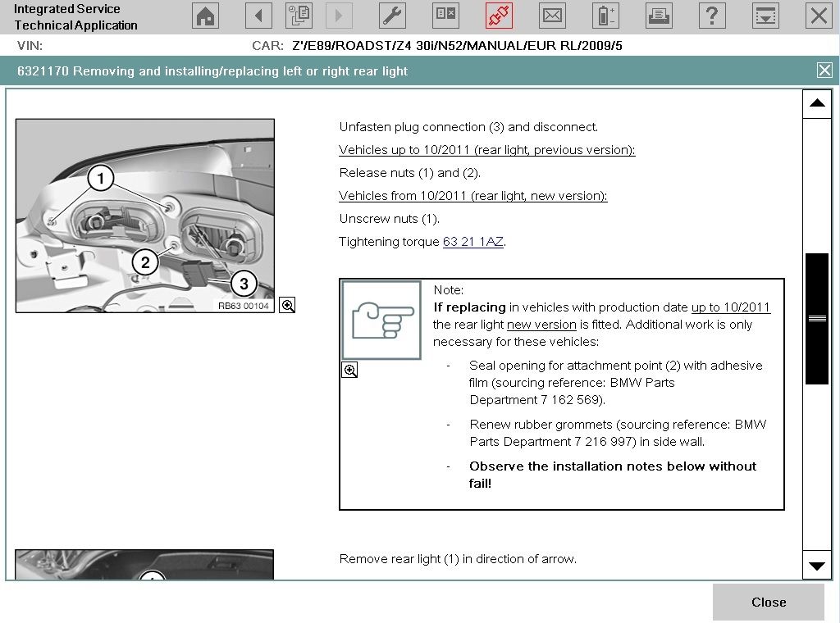840x623 pixels.
Task: Click the scrollbar down arrow
Action: point(817,565)
